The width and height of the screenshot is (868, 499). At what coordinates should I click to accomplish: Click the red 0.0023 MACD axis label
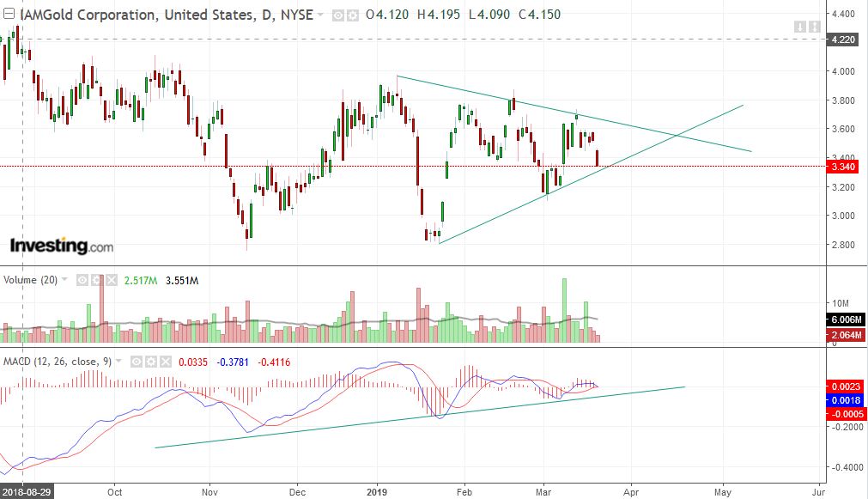point(846,386)
